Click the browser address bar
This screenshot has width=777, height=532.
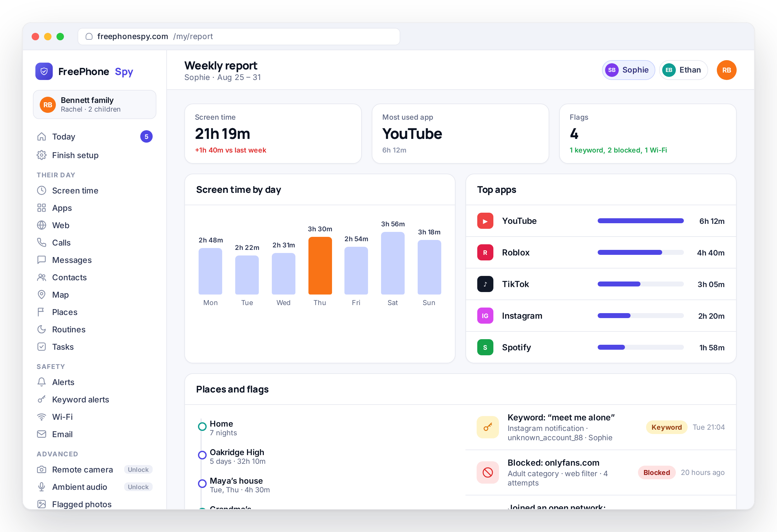239,36
